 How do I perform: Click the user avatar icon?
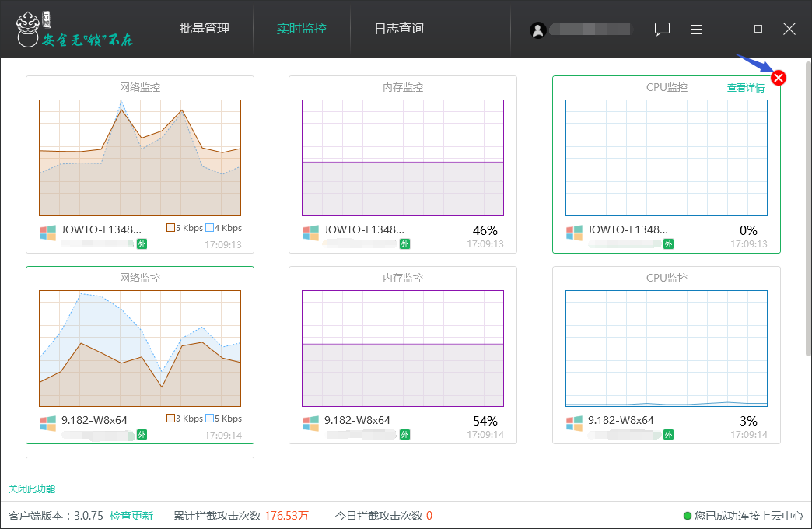pos(537,30)
